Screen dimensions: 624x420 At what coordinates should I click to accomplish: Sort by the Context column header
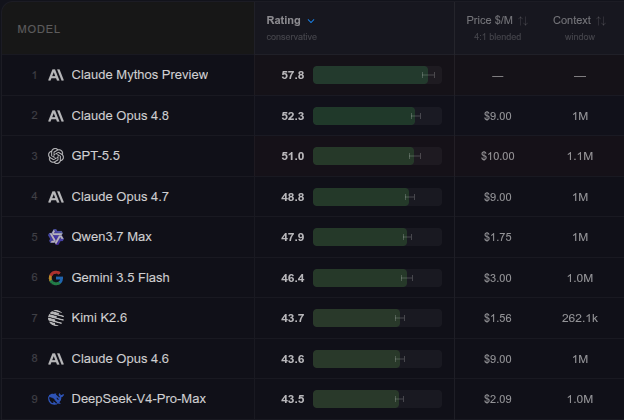572,20
